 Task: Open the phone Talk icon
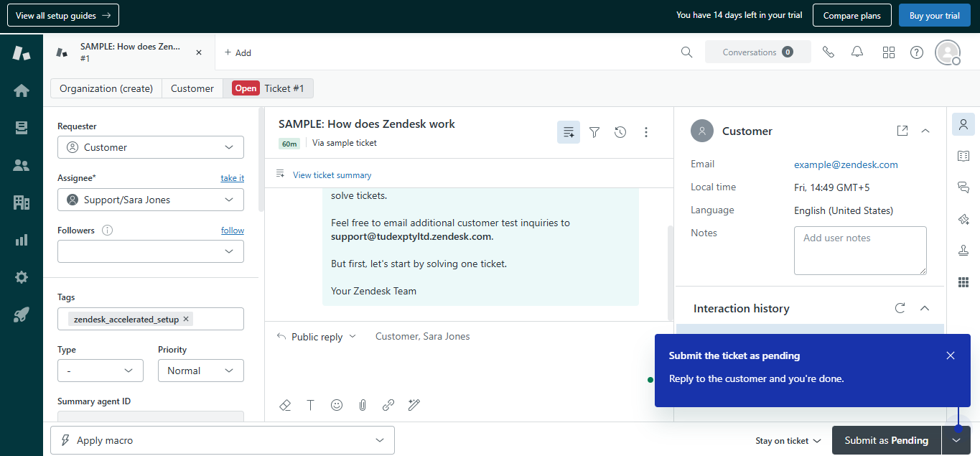tap(829, 52)
